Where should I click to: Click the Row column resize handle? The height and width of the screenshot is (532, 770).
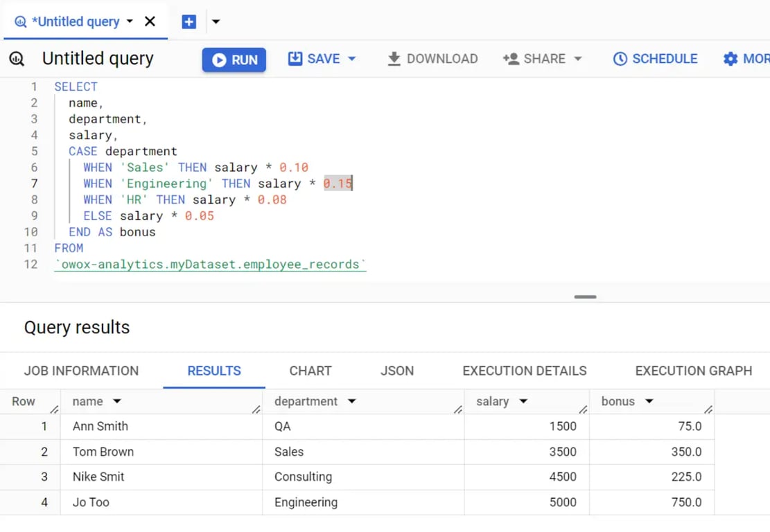coord(55,409)
